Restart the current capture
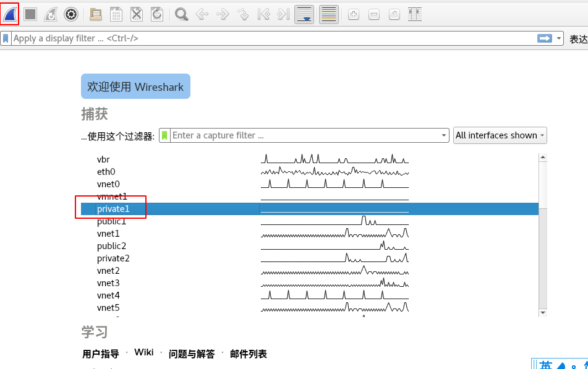588x369 pixels. 51,14
